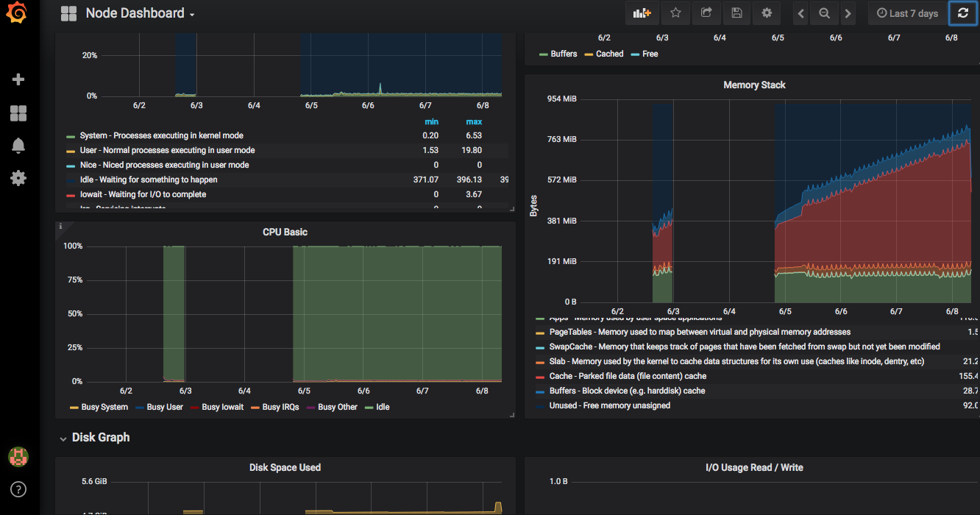Select Idle - Waiting for something legend entry
Screen dimensions: 980x515
click(x=149, y=180)
